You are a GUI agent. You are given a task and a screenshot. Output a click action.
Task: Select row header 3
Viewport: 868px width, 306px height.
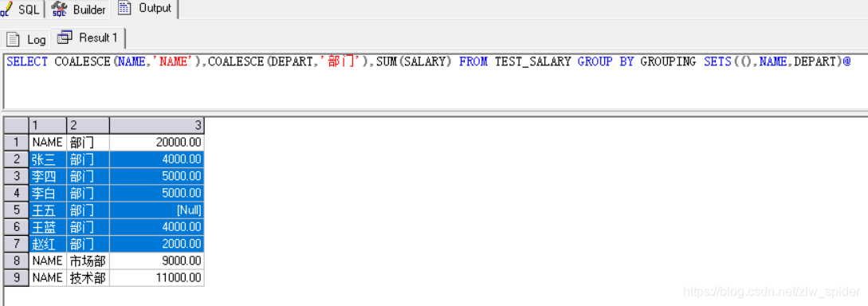click(x=16, y=176)
